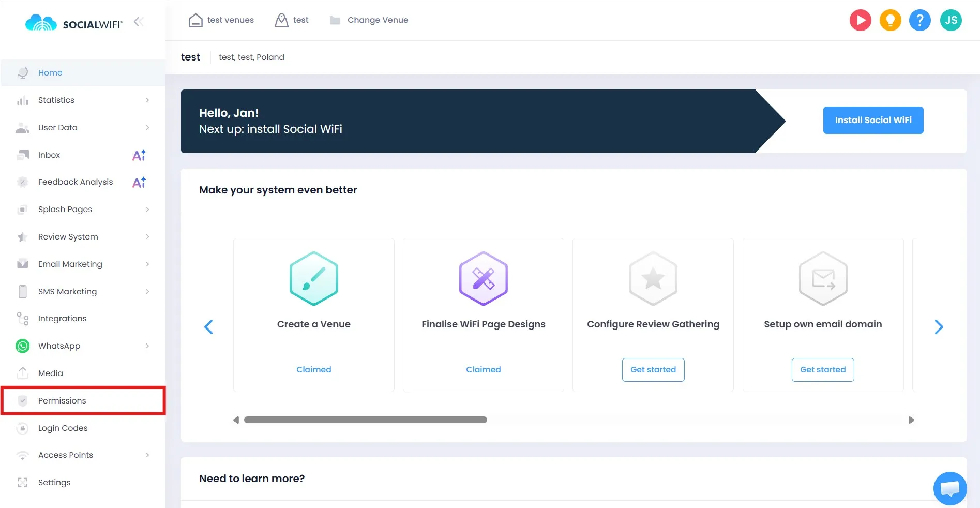Click the Login Codes lock icon

click(x=23, y=428)
